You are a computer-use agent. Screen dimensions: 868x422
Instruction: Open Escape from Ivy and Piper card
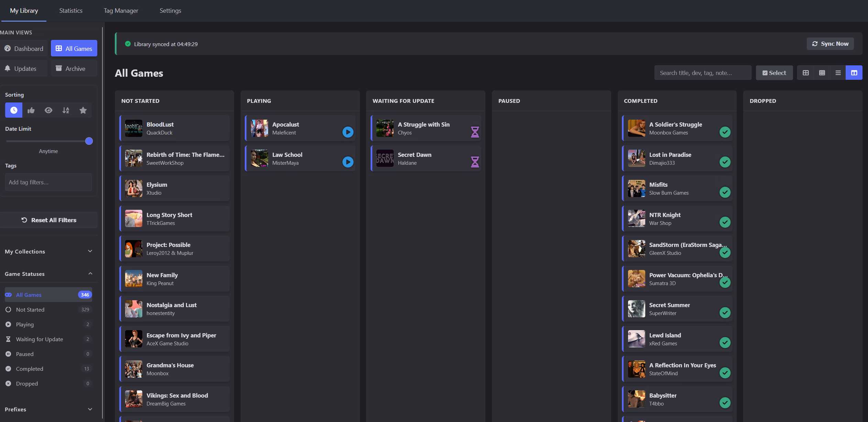point(175,339)
